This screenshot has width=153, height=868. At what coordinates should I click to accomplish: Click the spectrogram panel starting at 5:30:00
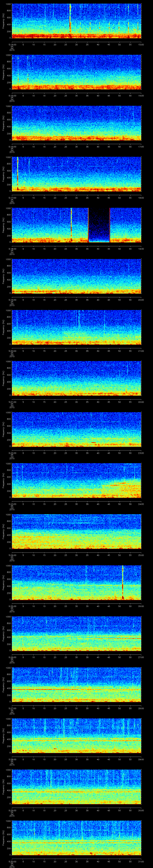[x=76, y=838]
